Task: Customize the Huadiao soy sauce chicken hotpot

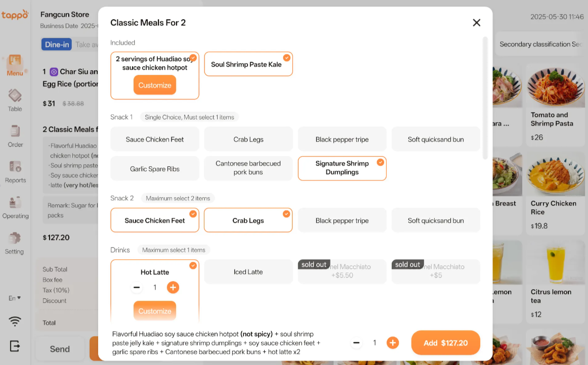Action: (155, 85)
